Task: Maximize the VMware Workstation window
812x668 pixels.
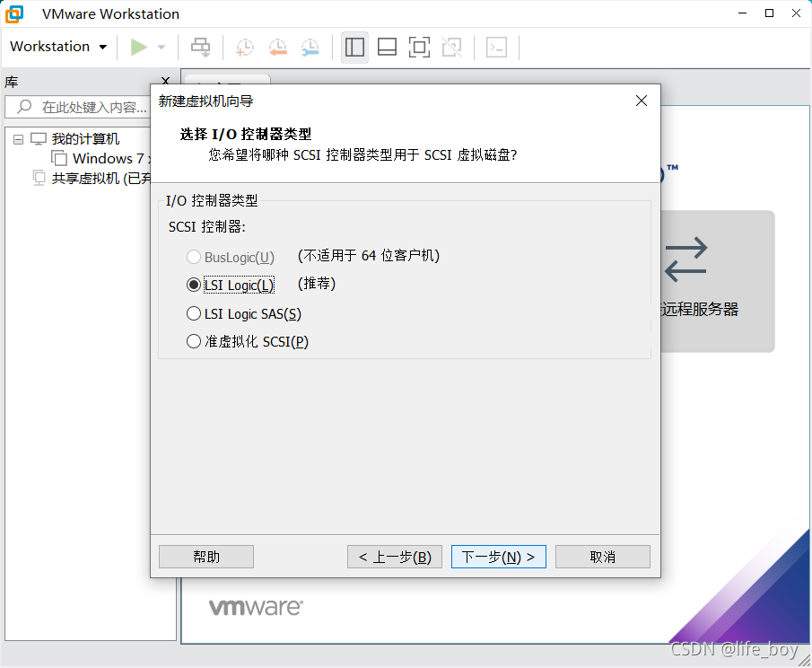Action: [770, 13]
